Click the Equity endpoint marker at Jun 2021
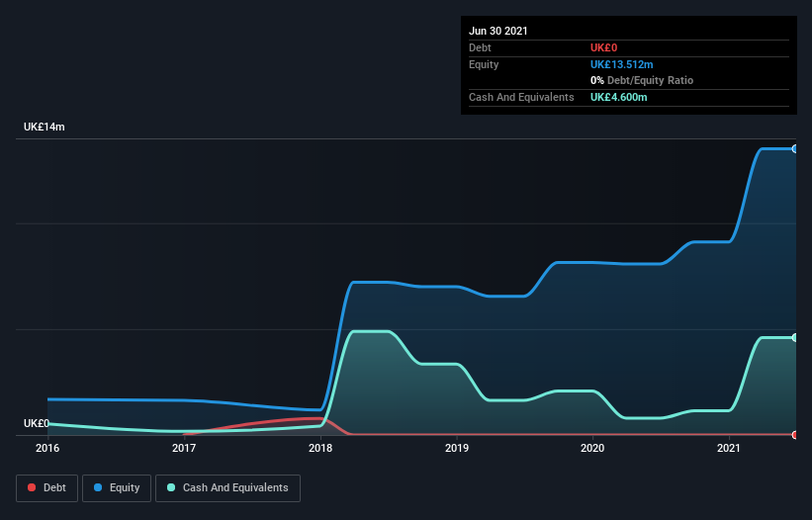 pyautogui.click(x=795, y=149)
